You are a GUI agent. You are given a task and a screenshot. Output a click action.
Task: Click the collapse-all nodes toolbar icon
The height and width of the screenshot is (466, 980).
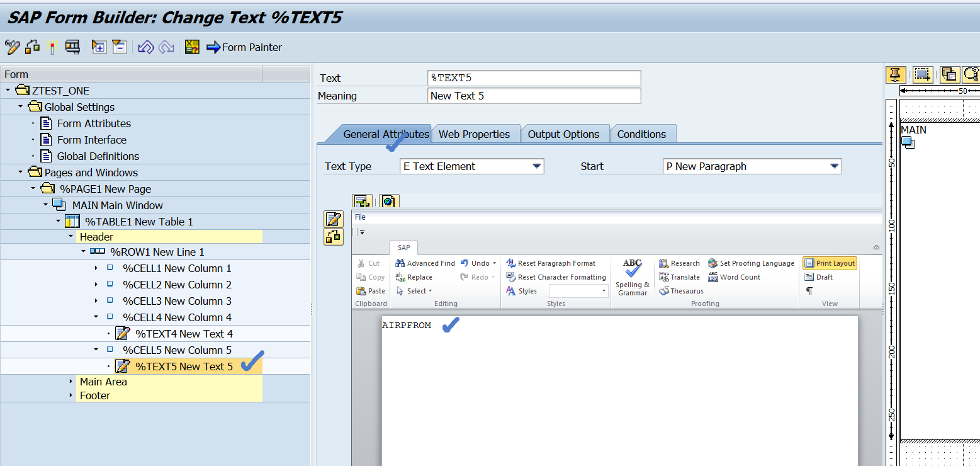pos(120,47)
